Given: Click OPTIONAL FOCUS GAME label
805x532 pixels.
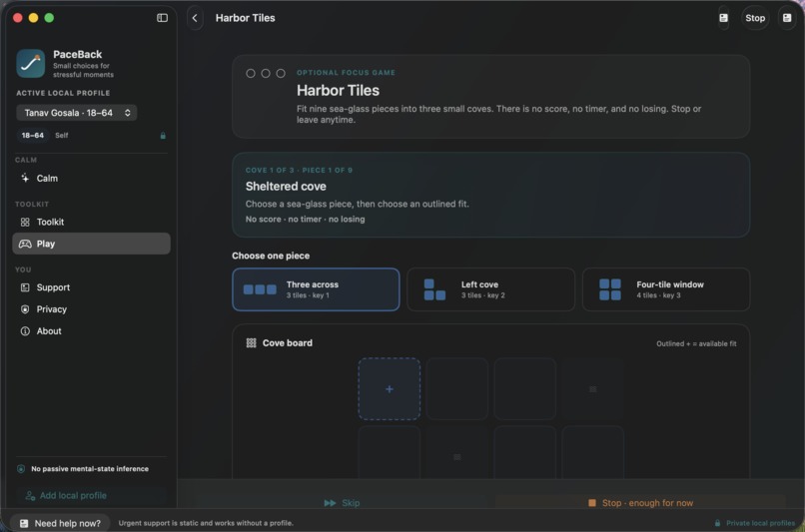Looking at the screenshot, I should (346, 73).
